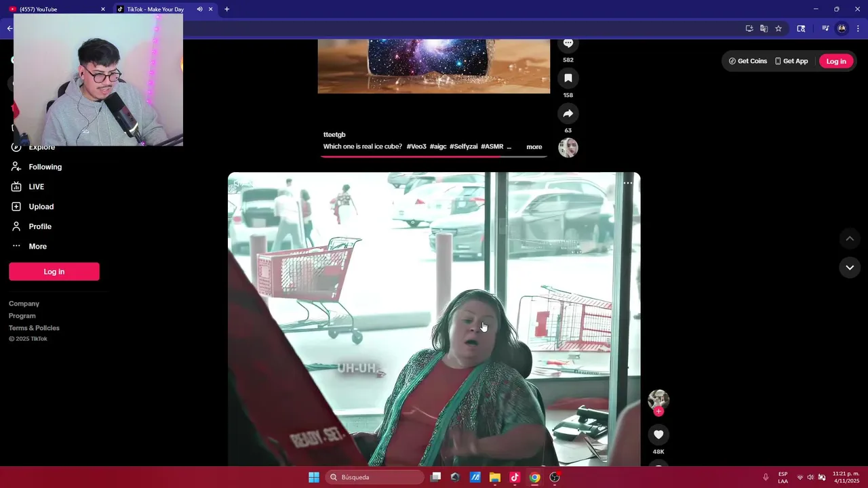The image size is (868, 488).
Task: Open the OBS Studio taskbar icon
Action: 555,478
